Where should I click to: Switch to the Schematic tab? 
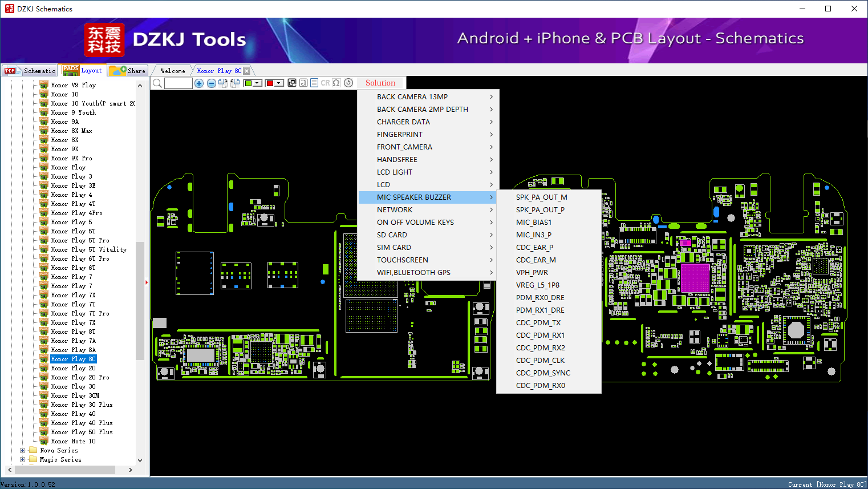30,71
